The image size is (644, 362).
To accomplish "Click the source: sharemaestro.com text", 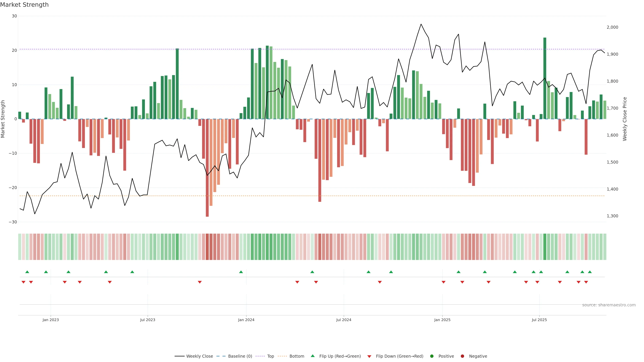I will (609, 305).
